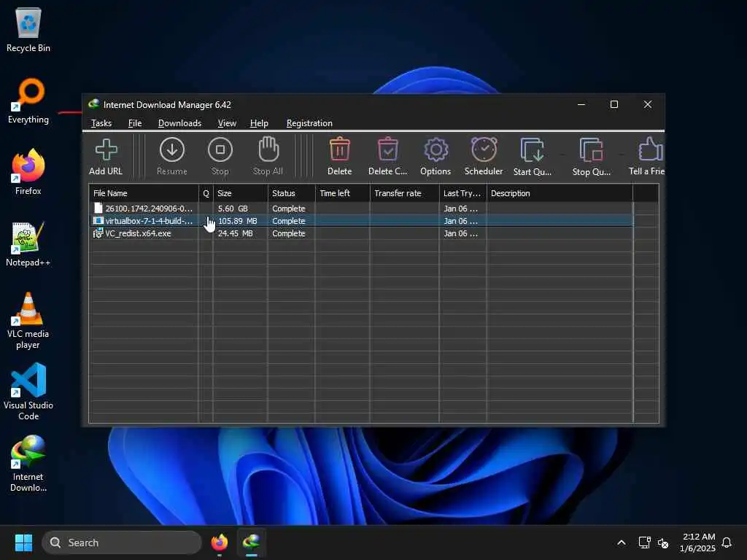The image size is (747, 560).
Task: Select the Everything desktop shortcut
Action: [28, 101]
